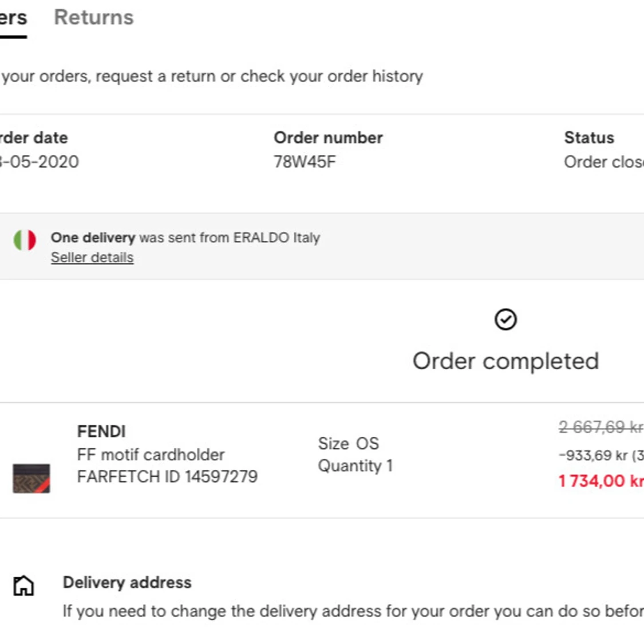Click the order number 78W45F
This screenshot has height=644, width=644.
coord(305,162)
